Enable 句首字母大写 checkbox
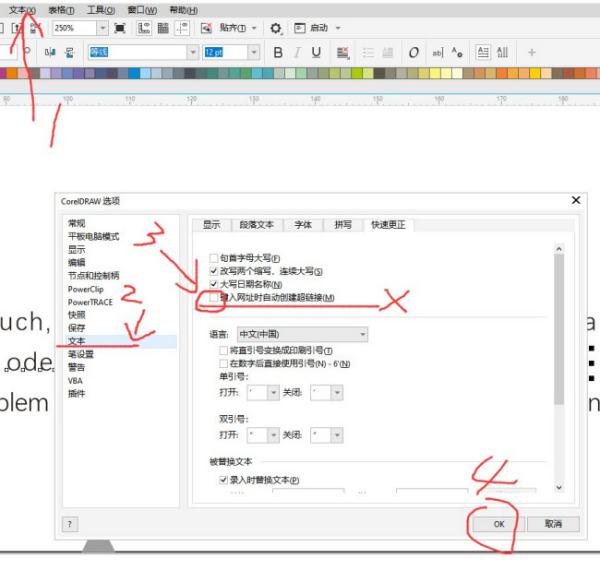The width and height of the screenshot is (600, 582). click(214, 258)
